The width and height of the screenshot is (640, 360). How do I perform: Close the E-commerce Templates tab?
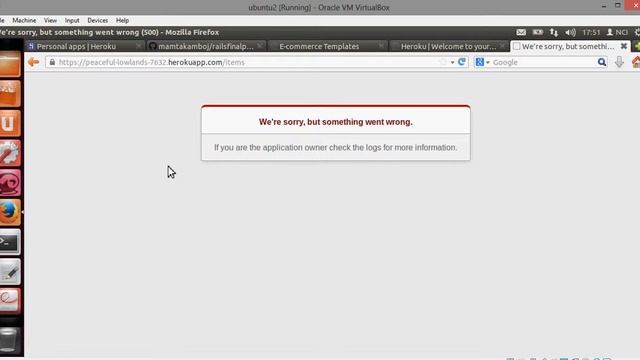pos(381,46)
